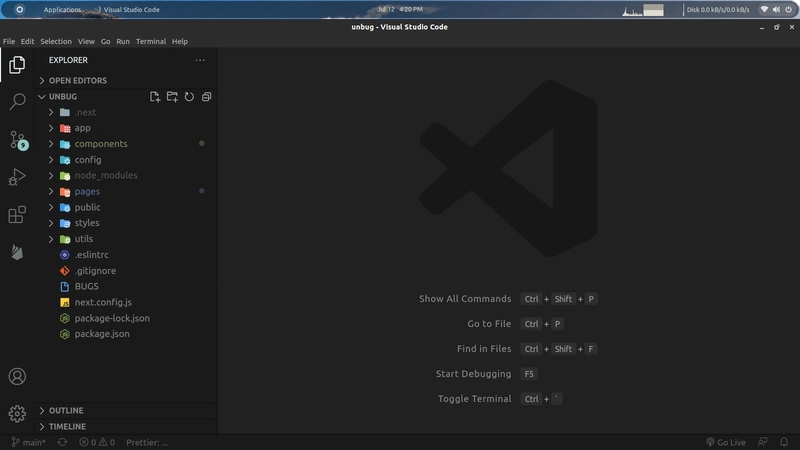This screenshot has width=800, height=450.
Task: Open the network indicator in system tray
Action: pyautogui.click(x=764, y=9)
